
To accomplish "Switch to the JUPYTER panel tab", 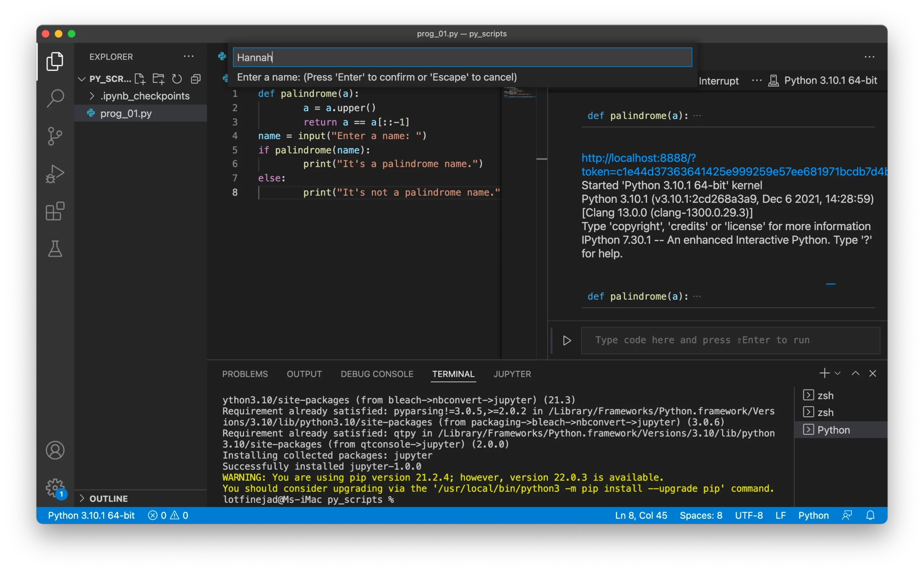I will click(512, 374).
